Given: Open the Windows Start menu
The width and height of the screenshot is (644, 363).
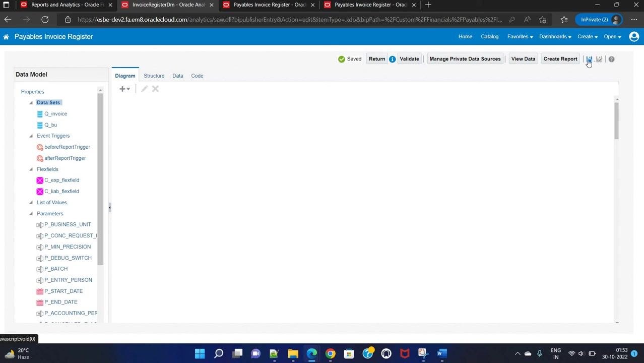Looking at the screenshot, I should [200, 353].
